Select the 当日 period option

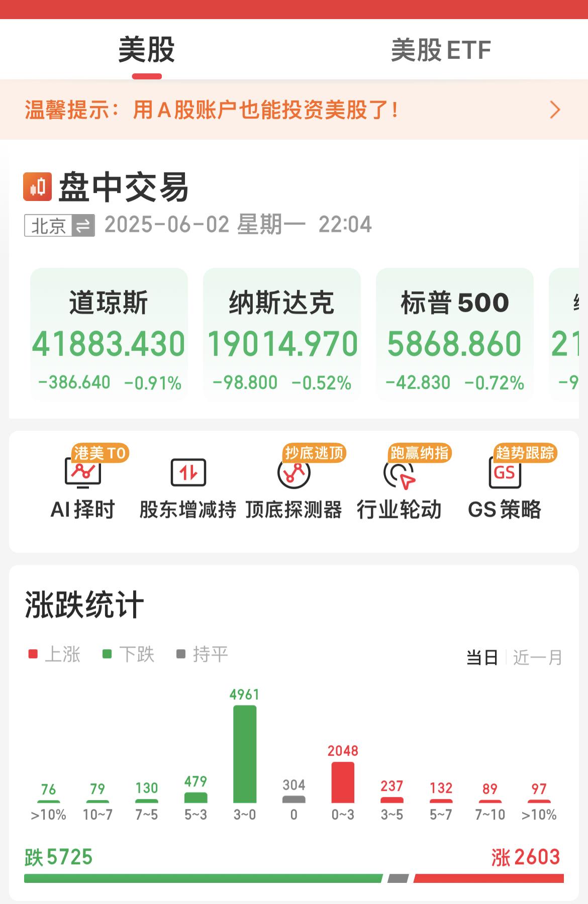coord(482,657)
